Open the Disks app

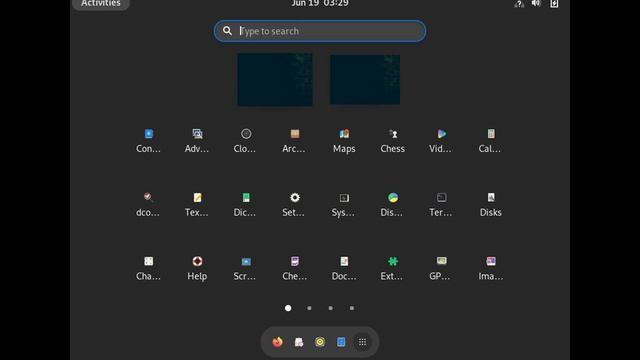491,204
